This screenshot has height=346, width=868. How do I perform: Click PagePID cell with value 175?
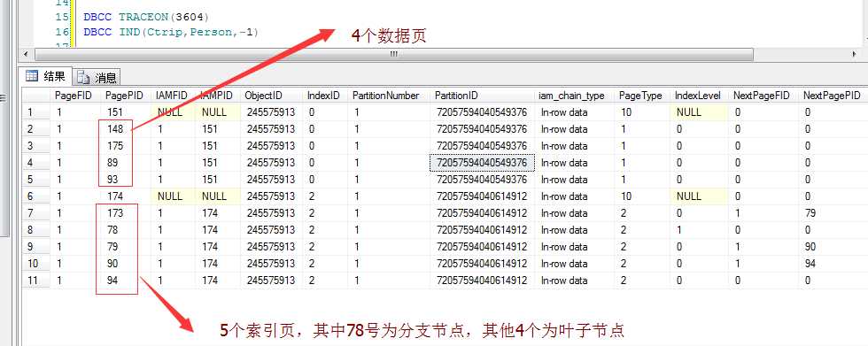[x=126, y=146]
